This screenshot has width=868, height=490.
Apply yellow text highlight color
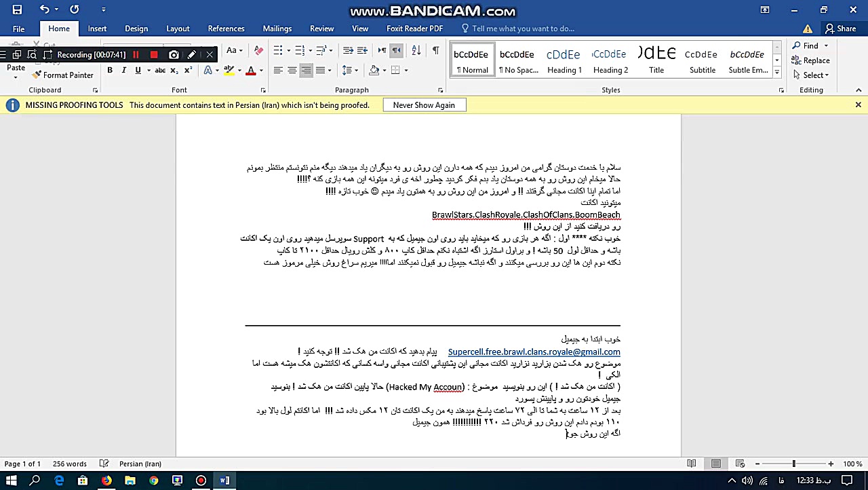(229, 70)
